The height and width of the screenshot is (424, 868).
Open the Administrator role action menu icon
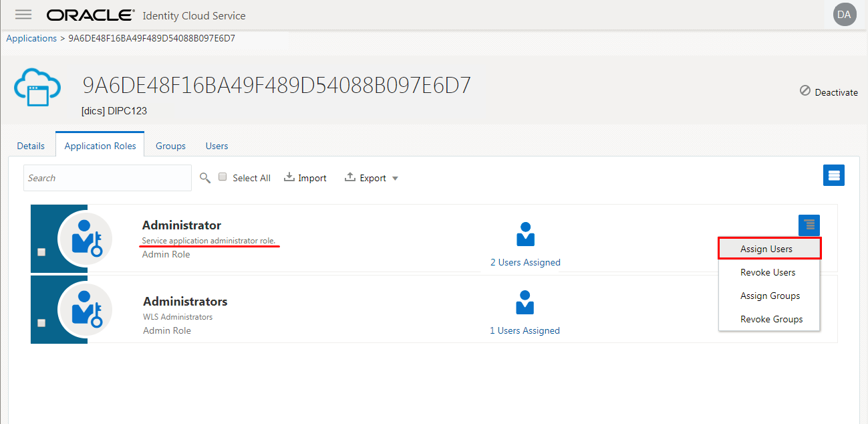(809, 225)
